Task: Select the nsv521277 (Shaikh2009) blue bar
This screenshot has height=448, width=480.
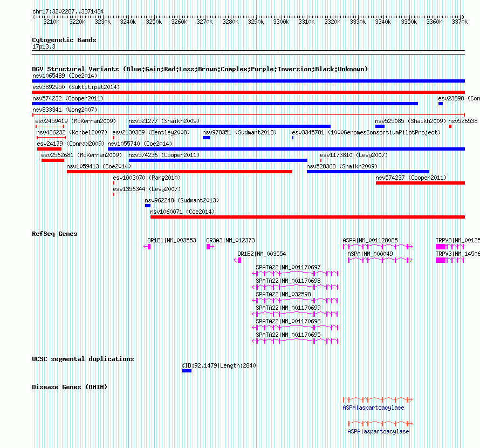Action: (230, 126)
